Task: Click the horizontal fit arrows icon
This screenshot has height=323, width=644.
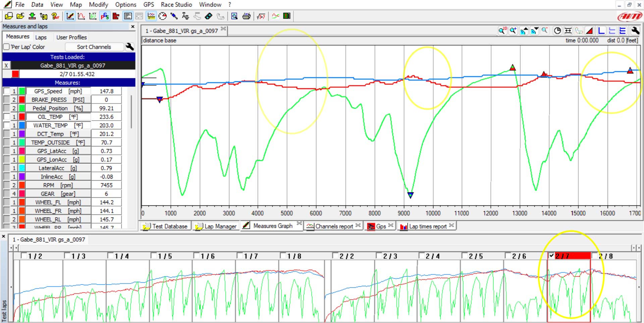Action: (568, 31)
